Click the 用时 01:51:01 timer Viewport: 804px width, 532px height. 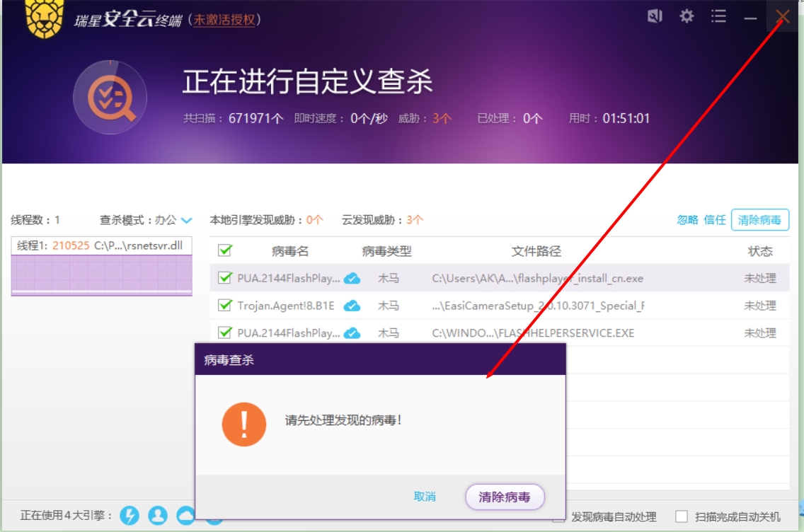(x=609, y=118)
